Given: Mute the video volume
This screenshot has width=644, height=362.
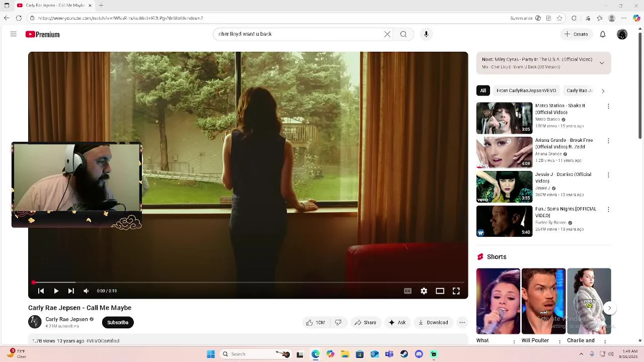Looking at the screenshot, I should (86, 291).
